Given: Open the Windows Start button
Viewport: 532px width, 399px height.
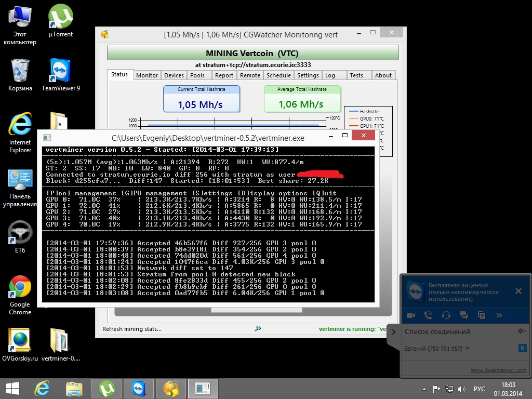Looking at the screenshot, I should tap(12, 389).
